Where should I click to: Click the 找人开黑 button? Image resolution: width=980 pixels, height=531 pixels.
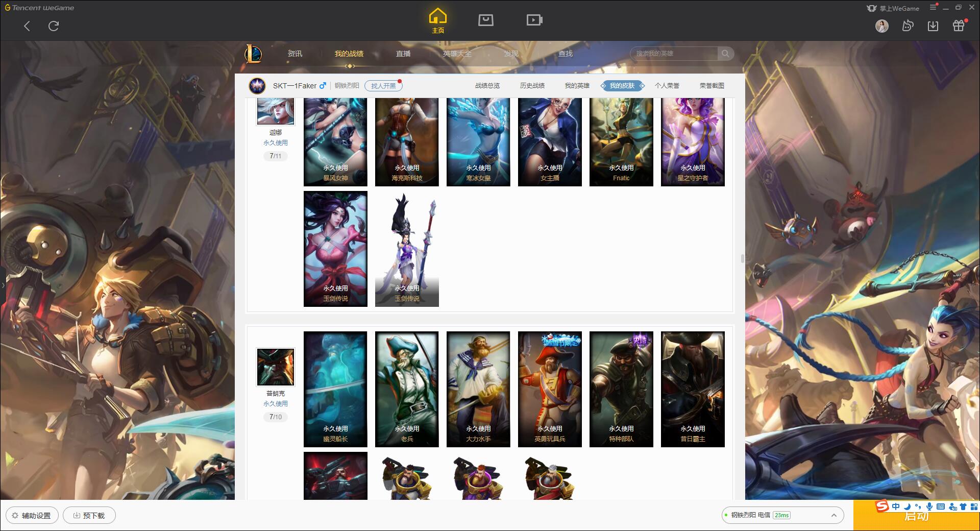pos(383,86)
